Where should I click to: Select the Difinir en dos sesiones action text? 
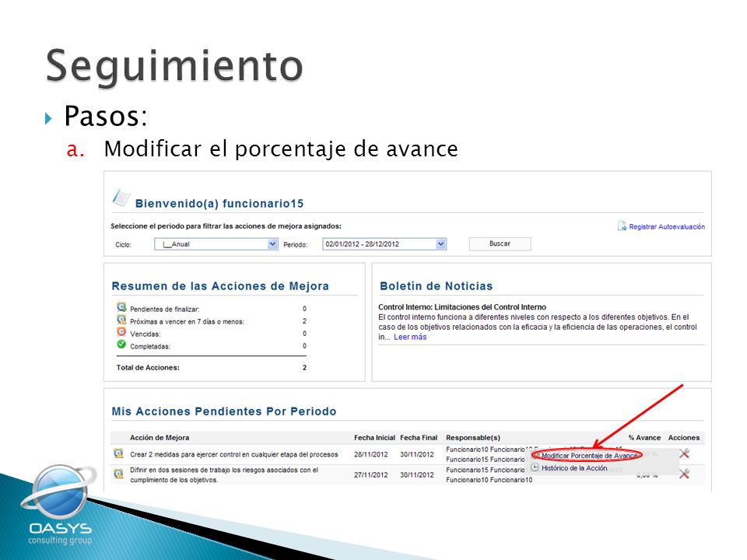(x=224, y=474)
